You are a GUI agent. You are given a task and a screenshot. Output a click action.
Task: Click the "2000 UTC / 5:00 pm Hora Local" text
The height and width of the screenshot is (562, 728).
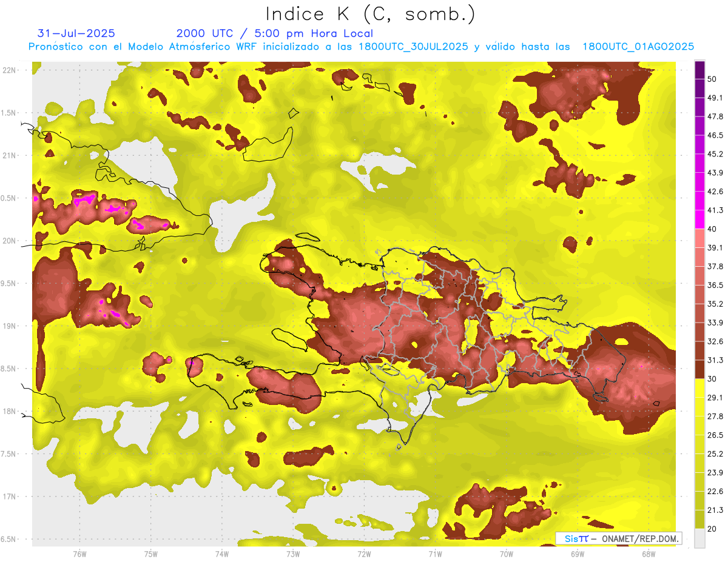click(274, 33)
